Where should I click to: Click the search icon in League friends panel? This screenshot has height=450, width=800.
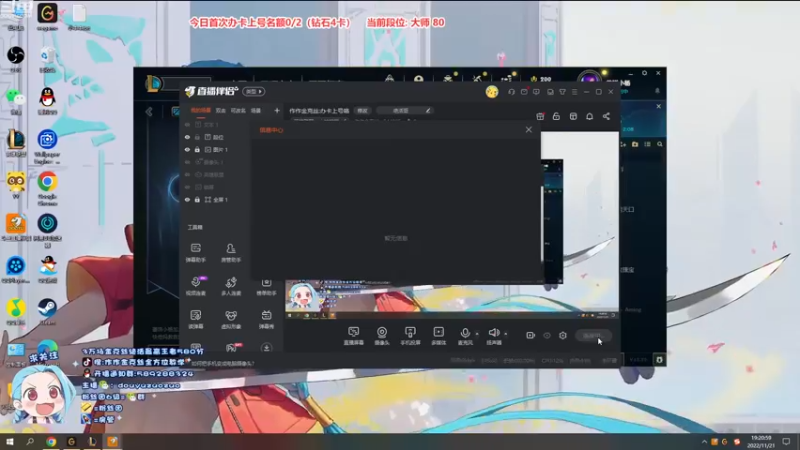click(660, 144)
